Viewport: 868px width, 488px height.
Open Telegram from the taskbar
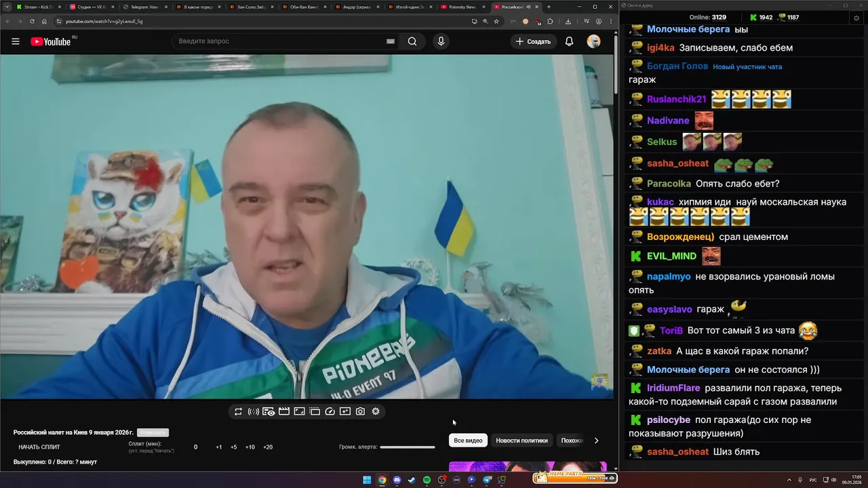[x=486, y=480]
